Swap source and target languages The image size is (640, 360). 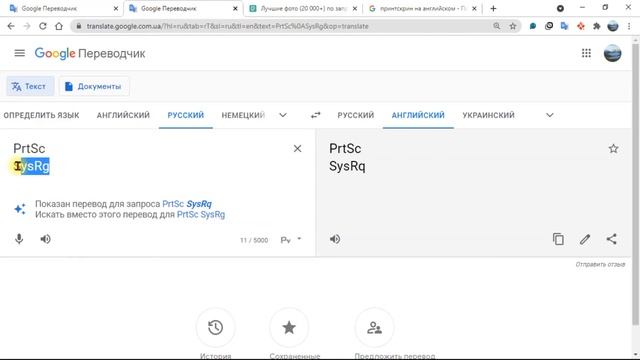click(x=316, y=115)
